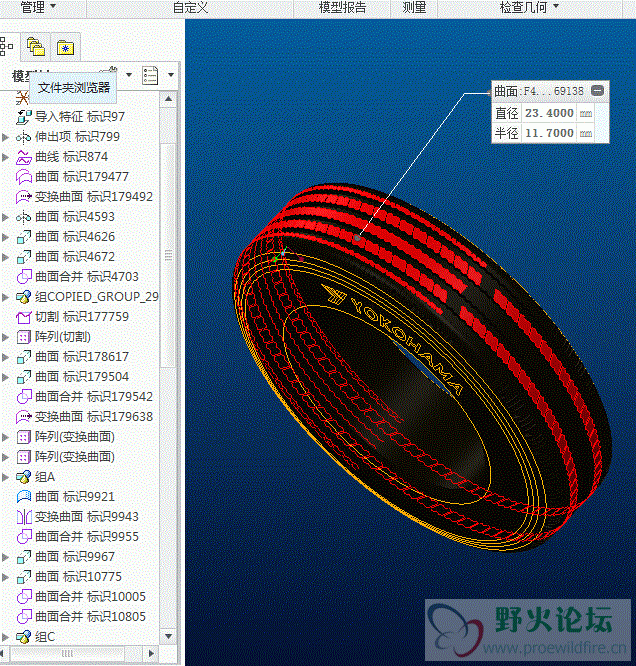Click the 自定义 ribbon group

click(x=190, y=7)
